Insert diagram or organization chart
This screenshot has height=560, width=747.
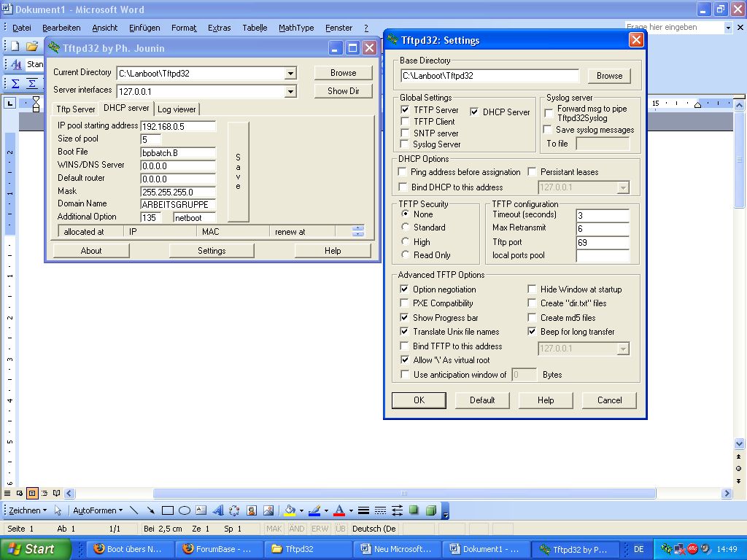coord(234,510)
